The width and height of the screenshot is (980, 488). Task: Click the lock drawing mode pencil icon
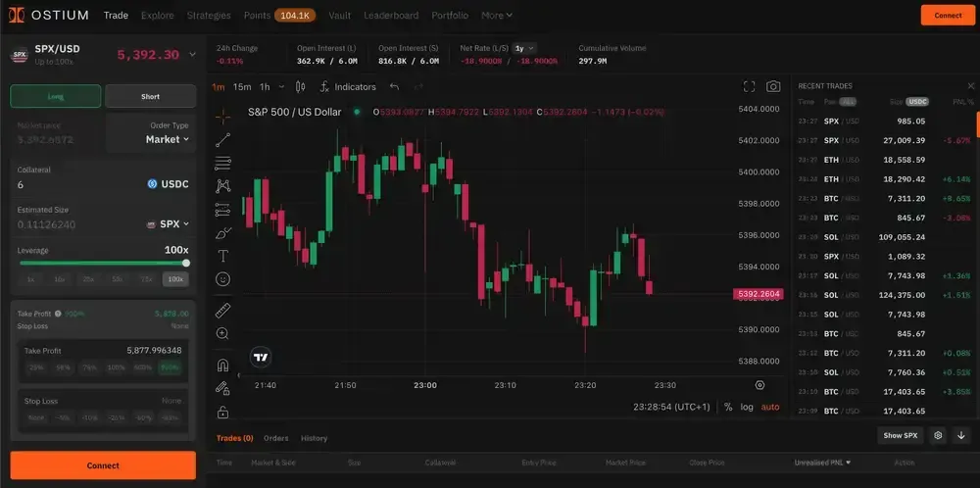pos(223,388)
